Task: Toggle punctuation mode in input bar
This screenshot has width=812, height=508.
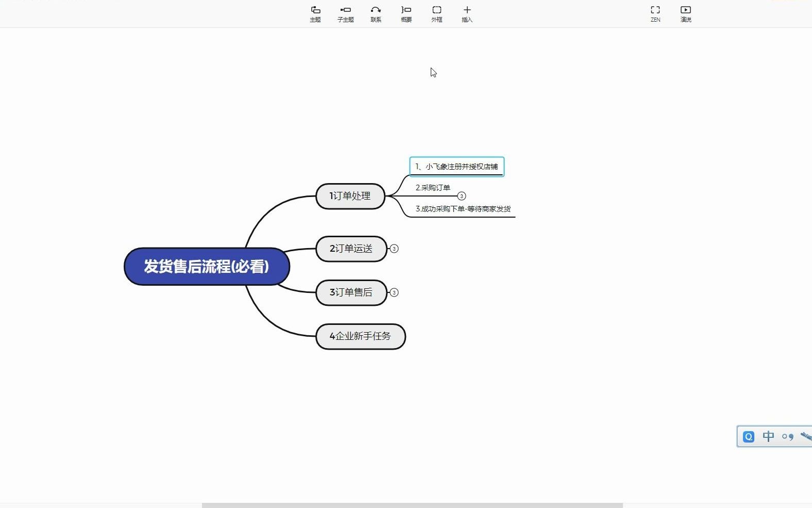Action: click(x=788, y=437)
